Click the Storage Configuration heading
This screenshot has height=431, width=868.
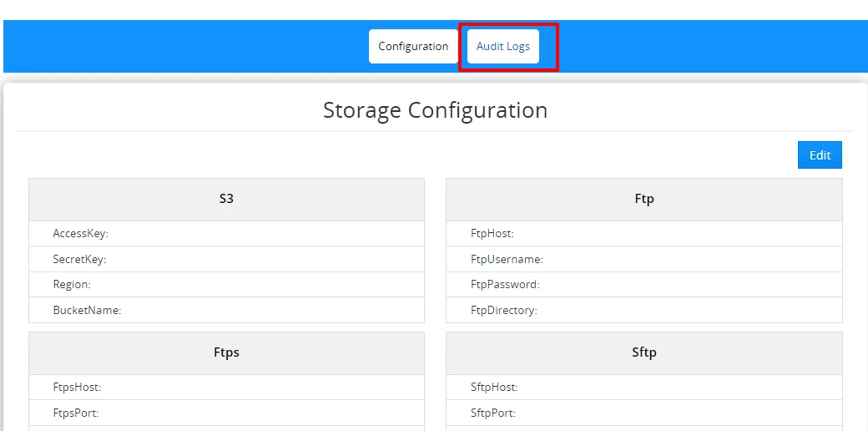tap(435, 110)
